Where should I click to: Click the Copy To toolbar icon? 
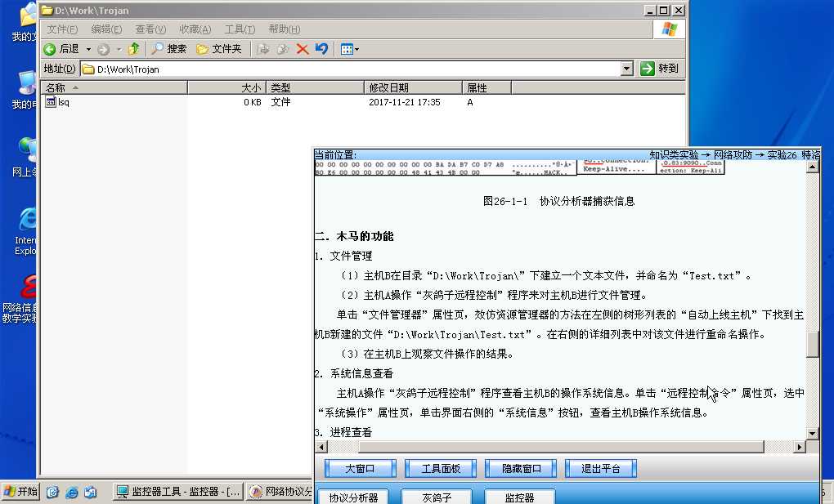pos(282,50)
